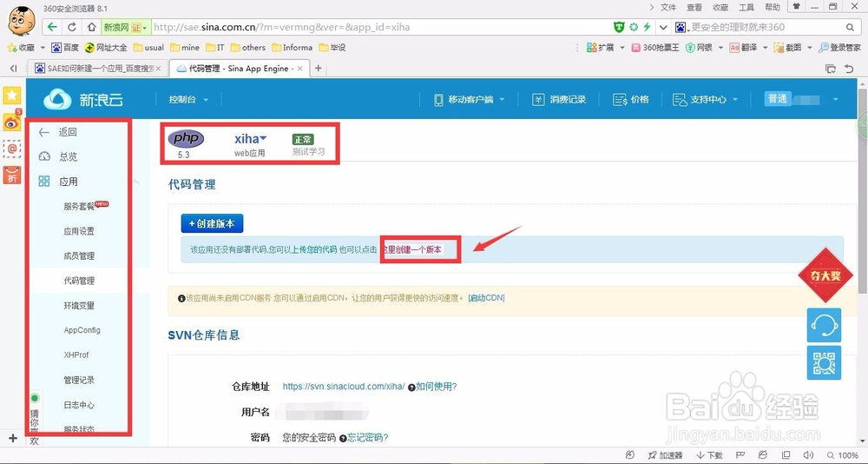Open 日志中心 in sidebar
868x464 pixels.
coord(79,405)
